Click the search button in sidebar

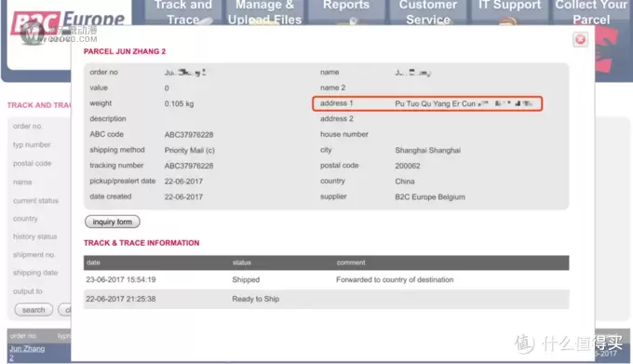(34, 310)
